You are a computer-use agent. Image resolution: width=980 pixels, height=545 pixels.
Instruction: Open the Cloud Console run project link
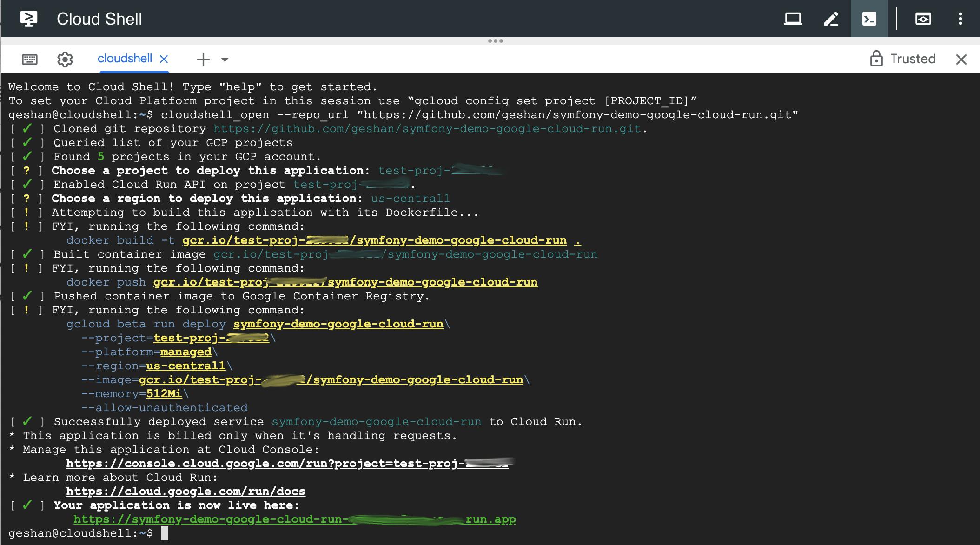287,464
